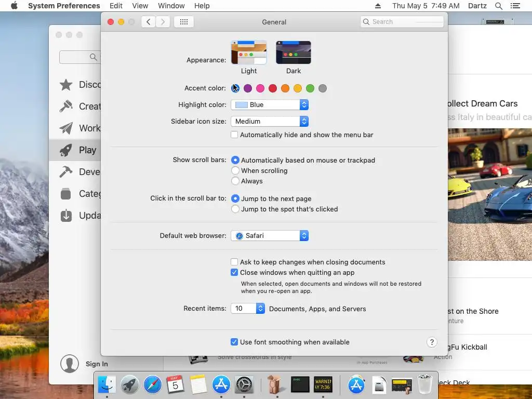Screen dimensions: 532x399
Task: Open Finder from the Dock
Action: click(107, 384)
